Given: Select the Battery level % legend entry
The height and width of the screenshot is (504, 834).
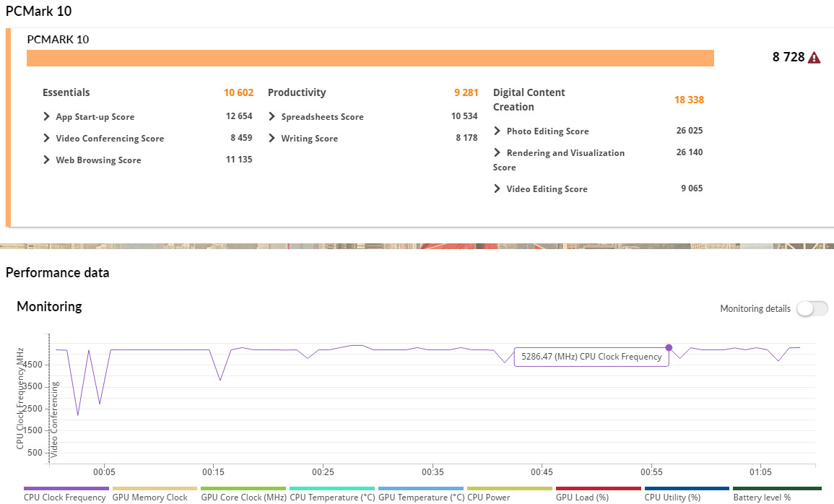Looking at the screenshot, I should coord(762,497).
